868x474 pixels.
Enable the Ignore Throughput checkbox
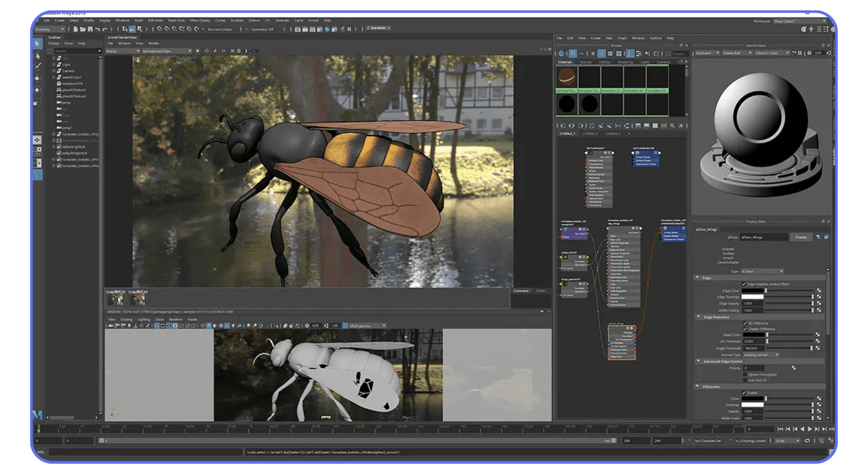click(x=745, y=374)
